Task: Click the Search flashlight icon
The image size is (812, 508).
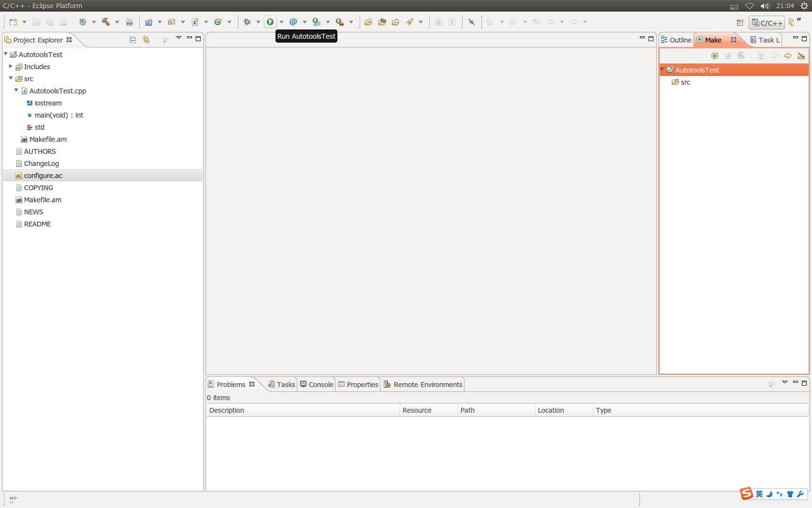Action: (409, 22)
